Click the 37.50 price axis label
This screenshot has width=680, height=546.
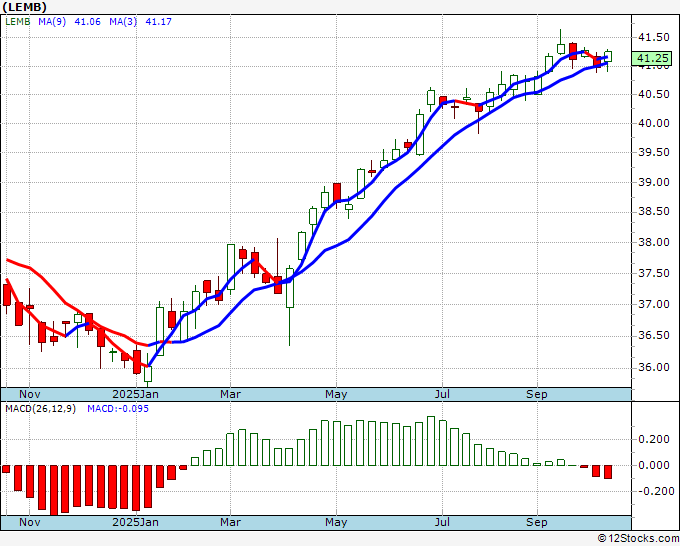pos(654,273)
